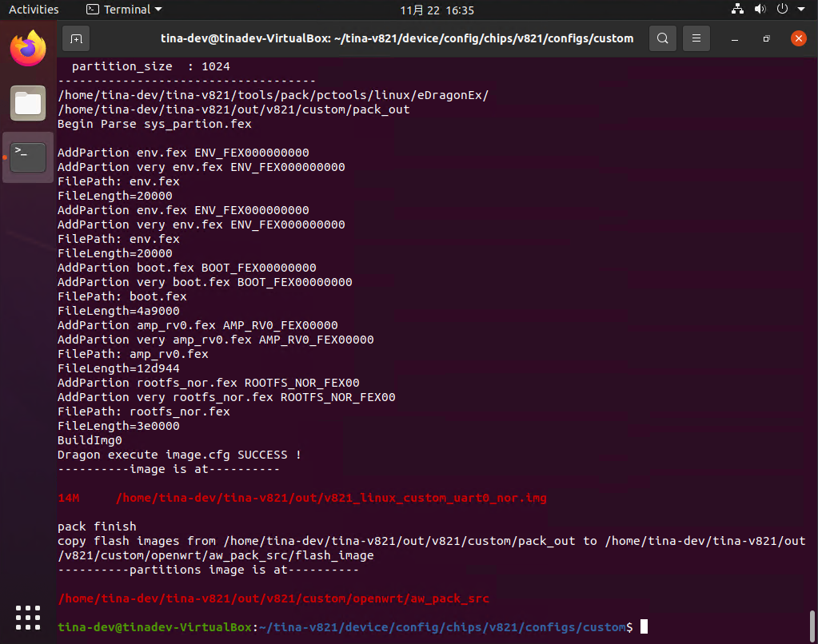Image resolution: width=818 pixels, height=644 pixels.
Task: Click 'FilePath: boot.fex' line
Action: point(122,296)
